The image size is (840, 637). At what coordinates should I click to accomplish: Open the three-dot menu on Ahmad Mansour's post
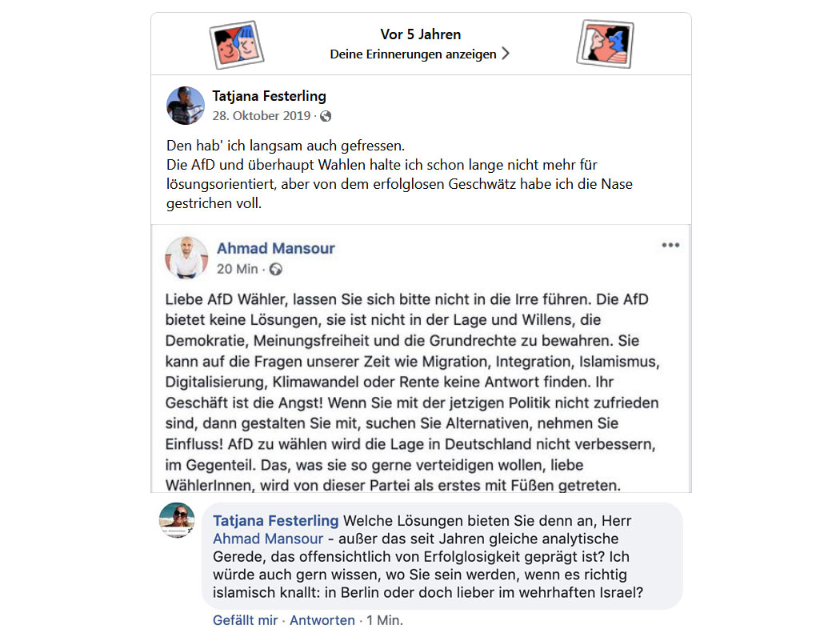[670, 245]
